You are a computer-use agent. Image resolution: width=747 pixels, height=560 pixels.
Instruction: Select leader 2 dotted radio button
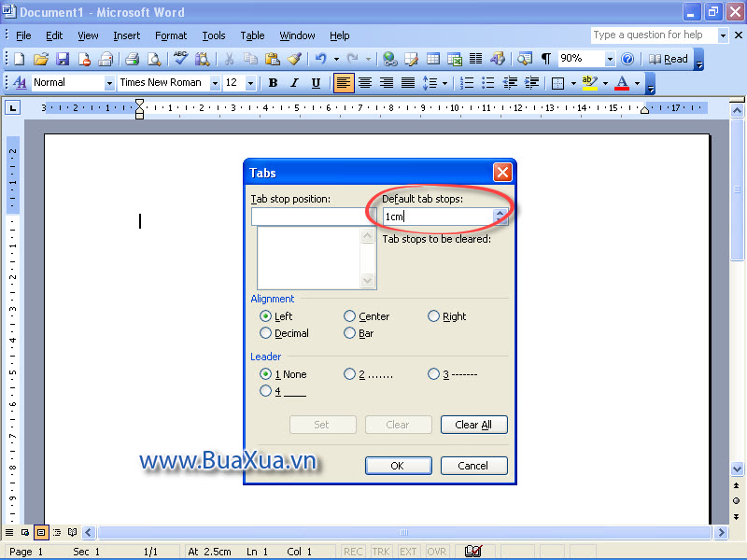click(x=349, y=374)
